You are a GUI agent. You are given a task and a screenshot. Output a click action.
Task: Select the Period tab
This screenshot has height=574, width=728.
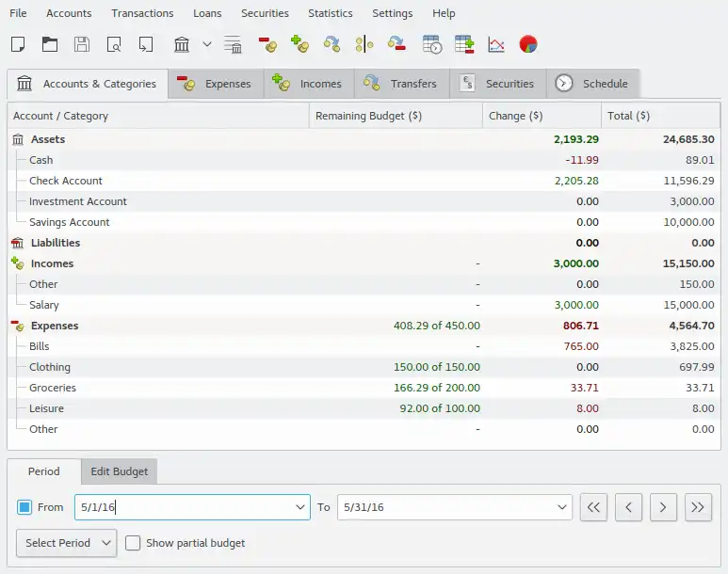point(44,471)
